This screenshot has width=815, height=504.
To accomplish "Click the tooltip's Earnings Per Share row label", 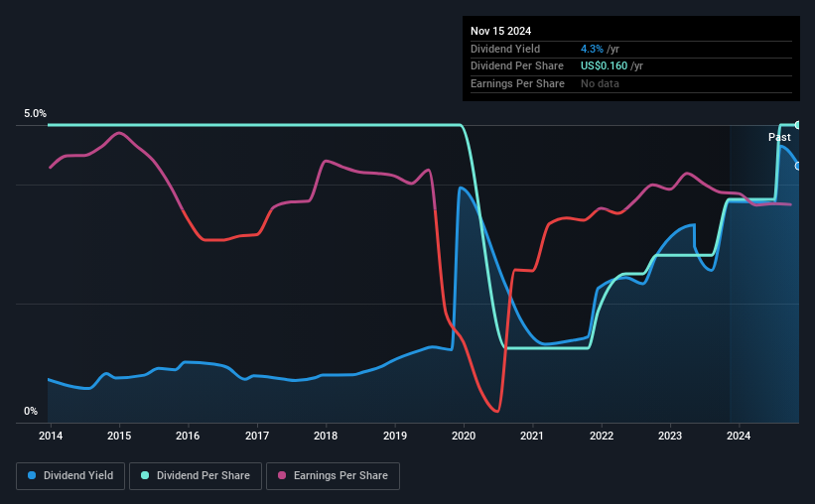I will (517, 83).
